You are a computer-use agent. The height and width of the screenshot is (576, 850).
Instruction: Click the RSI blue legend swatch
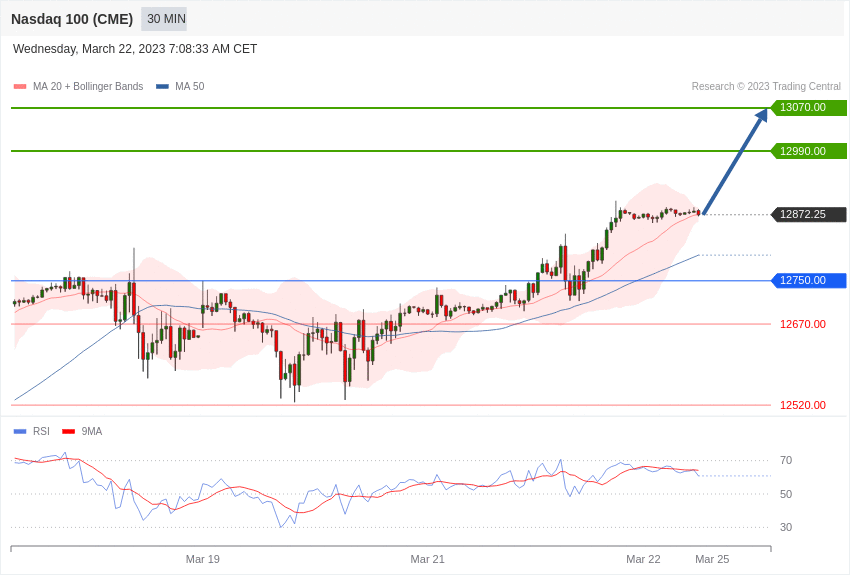[20, 432]
